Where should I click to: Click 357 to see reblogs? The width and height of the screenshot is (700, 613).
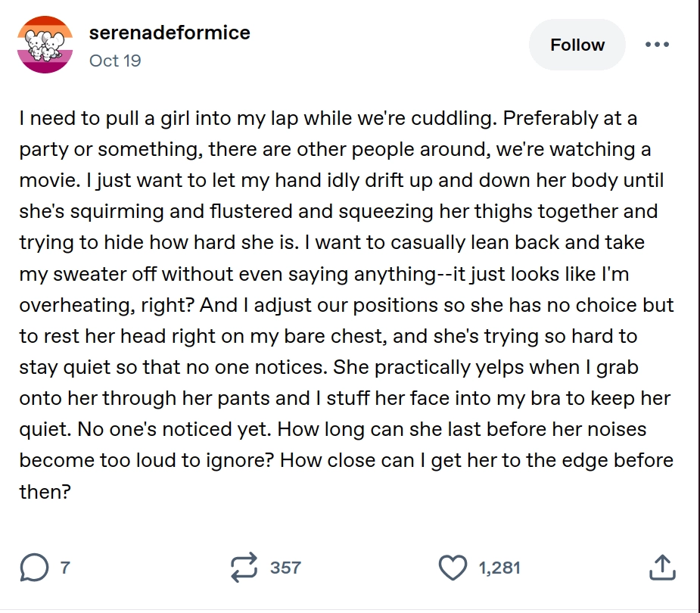[285, 565]
